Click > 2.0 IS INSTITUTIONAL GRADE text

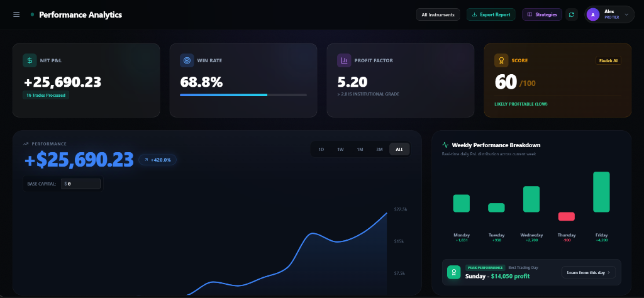pyautogui.click(x=368, y=94)
